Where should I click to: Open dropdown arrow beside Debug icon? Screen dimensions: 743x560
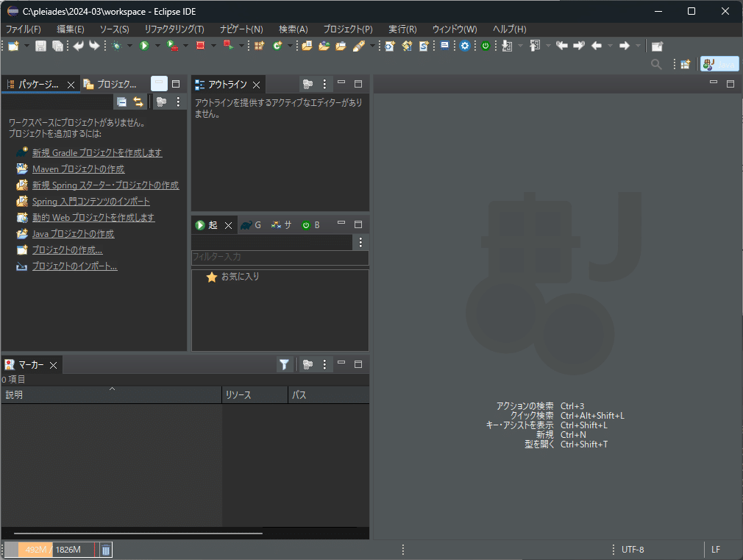coord(129,46)
